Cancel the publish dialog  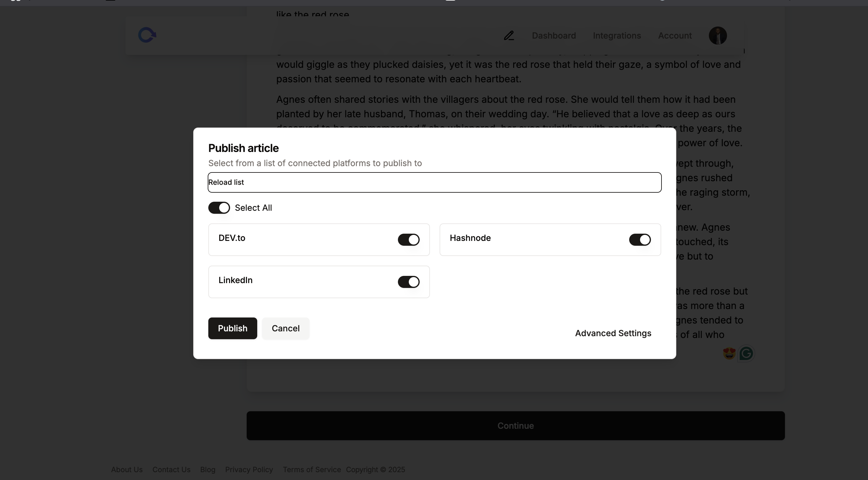click(285, 328)
